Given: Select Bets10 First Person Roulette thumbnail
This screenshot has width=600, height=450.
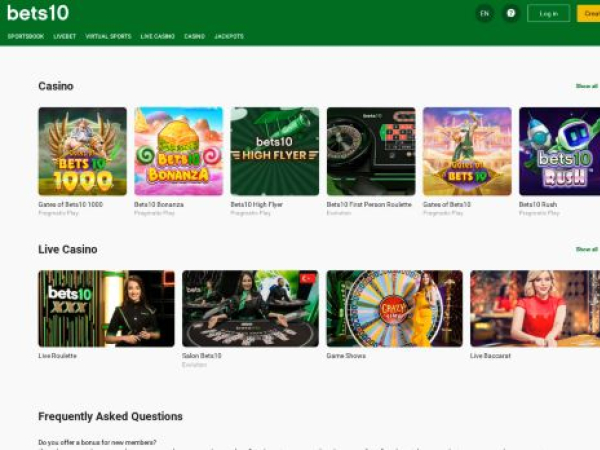Looking at the screenshot, I should [x=370, y=151].
